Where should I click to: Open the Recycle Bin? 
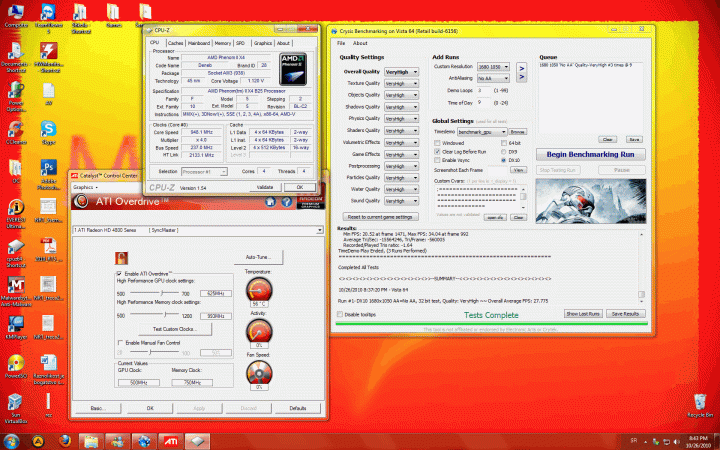[700, 405]
